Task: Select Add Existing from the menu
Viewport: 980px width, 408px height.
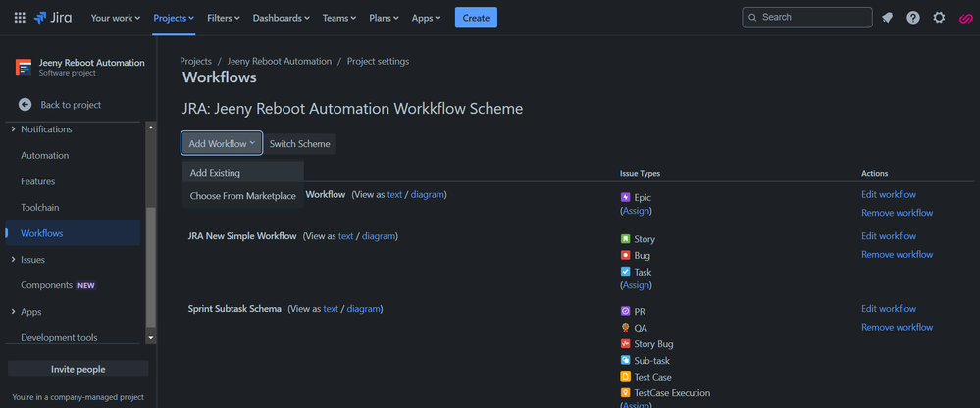Action: point(243,173)
